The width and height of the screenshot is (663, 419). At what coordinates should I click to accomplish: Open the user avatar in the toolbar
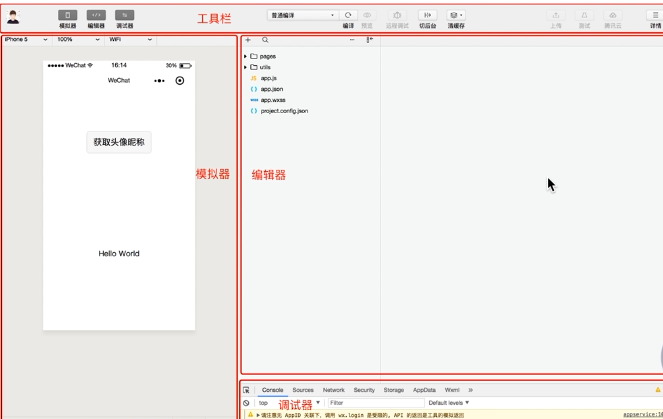coord(13,17)
